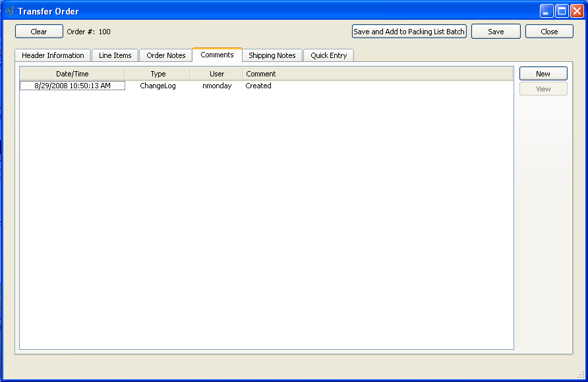
Task: Open the Line Items tab
Action: point(115,55)
